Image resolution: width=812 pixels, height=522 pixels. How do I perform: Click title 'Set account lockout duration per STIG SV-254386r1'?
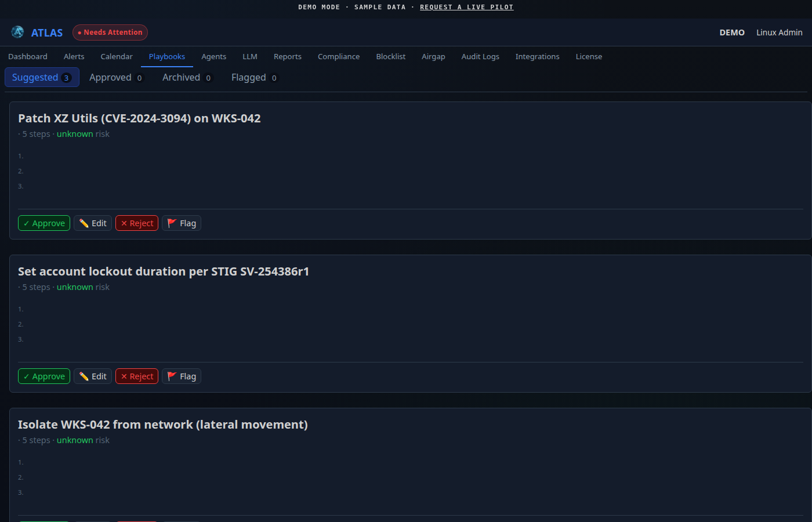coord(164,271)
